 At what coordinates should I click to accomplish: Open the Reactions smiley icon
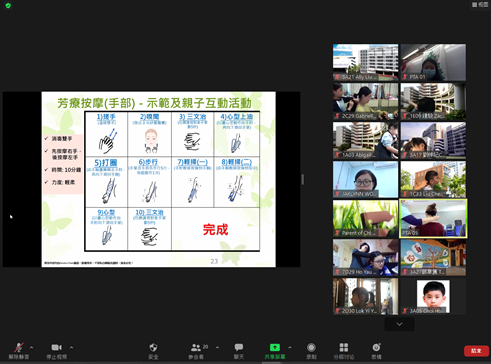click(x=376, y=347)
